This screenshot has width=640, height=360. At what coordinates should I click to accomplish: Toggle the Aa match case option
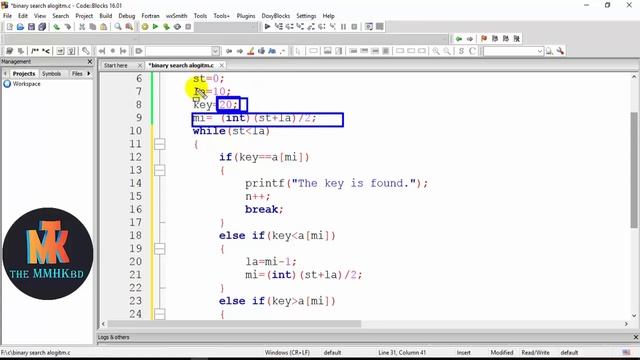[272, 51]
